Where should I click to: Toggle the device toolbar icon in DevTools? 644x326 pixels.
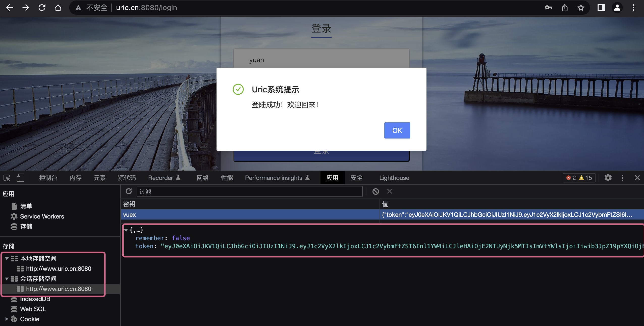pyautogui.click(x=20, y=178)
